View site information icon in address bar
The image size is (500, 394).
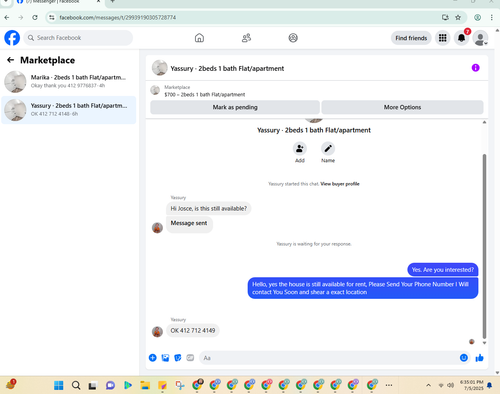[x=52, y=17]
